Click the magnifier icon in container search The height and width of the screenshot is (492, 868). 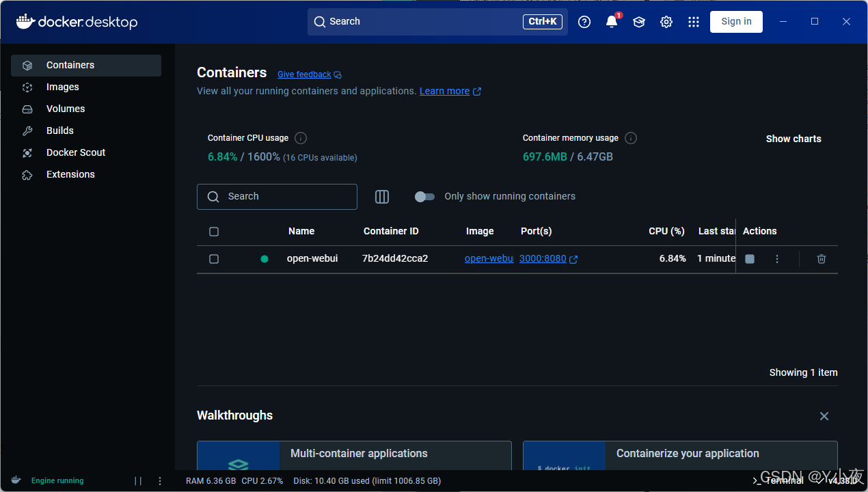[213, 197]
